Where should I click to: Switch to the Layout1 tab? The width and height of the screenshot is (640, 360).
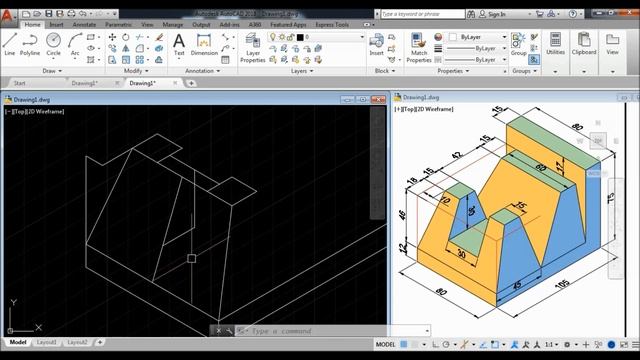click(47, 342)
